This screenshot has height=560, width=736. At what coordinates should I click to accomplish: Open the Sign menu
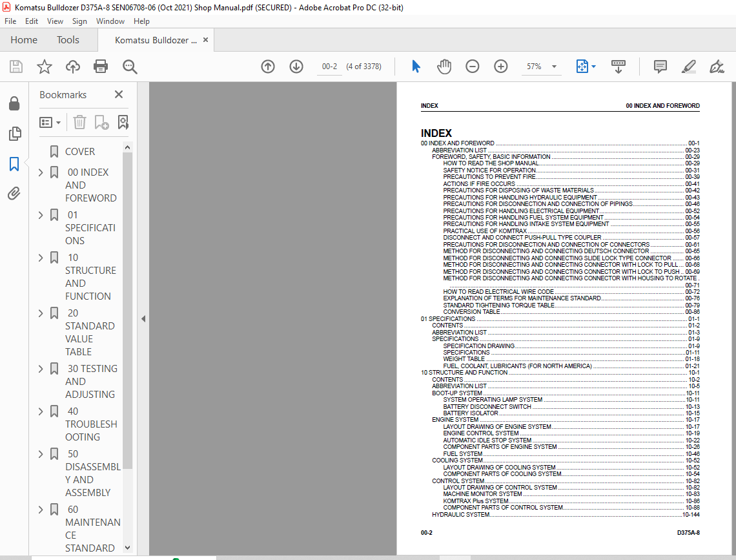click(x=79, y=21)
